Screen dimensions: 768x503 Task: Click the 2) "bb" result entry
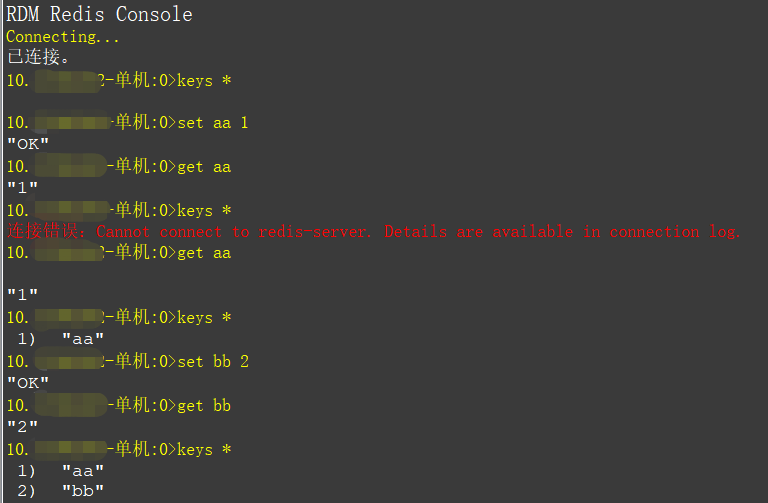coord(61,491)
